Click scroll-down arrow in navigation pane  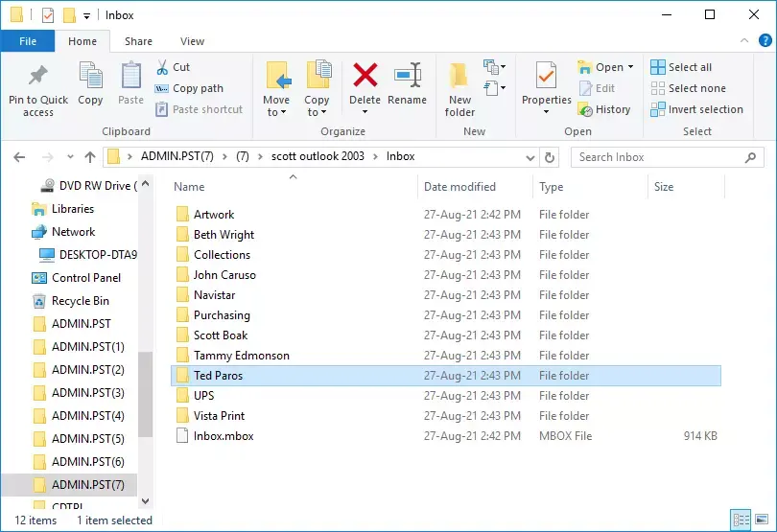point(145,501)
